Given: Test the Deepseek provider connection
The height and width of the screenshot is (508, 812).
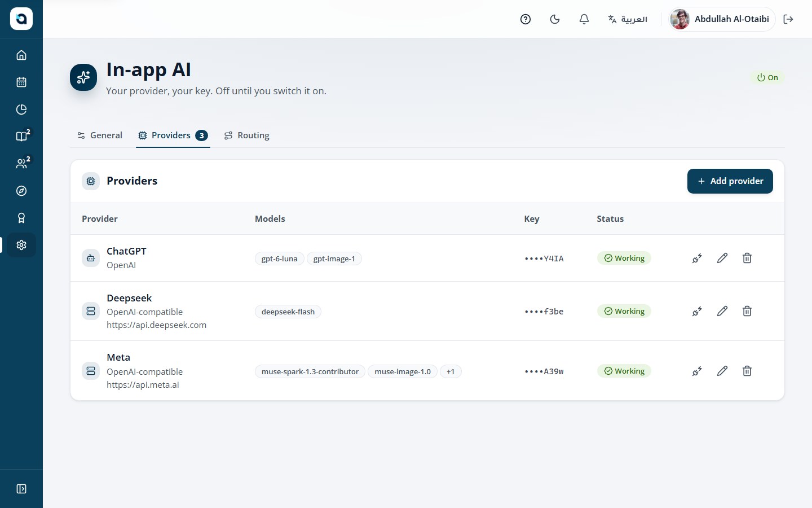Looking at the screenshot, I should (x=698, y=311).
